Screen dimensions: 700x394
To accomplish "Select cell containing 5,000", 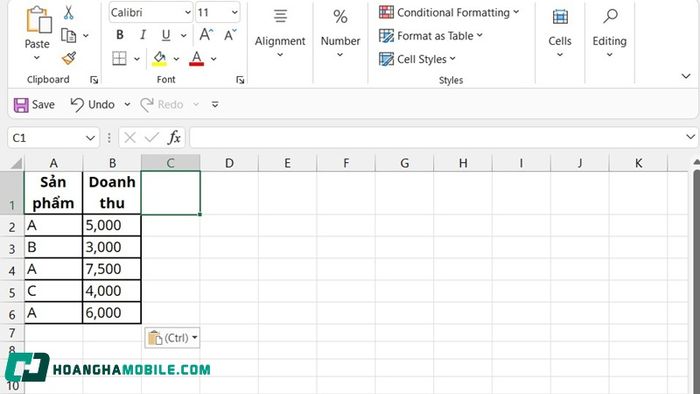I will (x=112, y=226).
